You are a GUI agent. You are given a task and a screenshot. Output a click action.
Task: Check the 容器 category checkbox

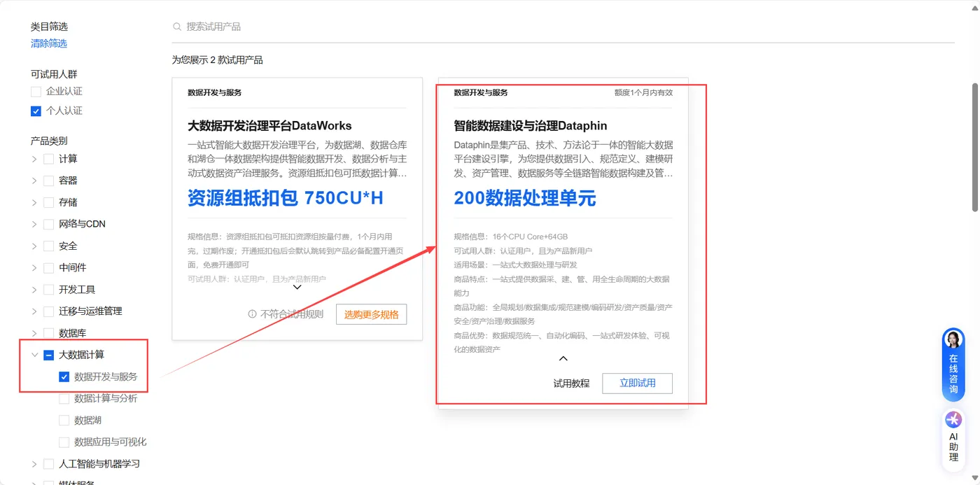pos(48,181)
